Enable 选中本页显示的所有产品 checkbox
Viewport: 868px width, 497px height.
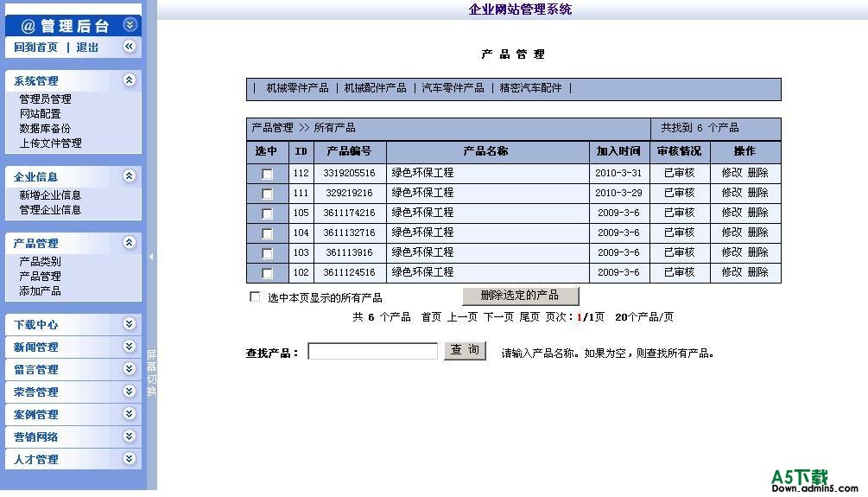[x=255, y=297]
